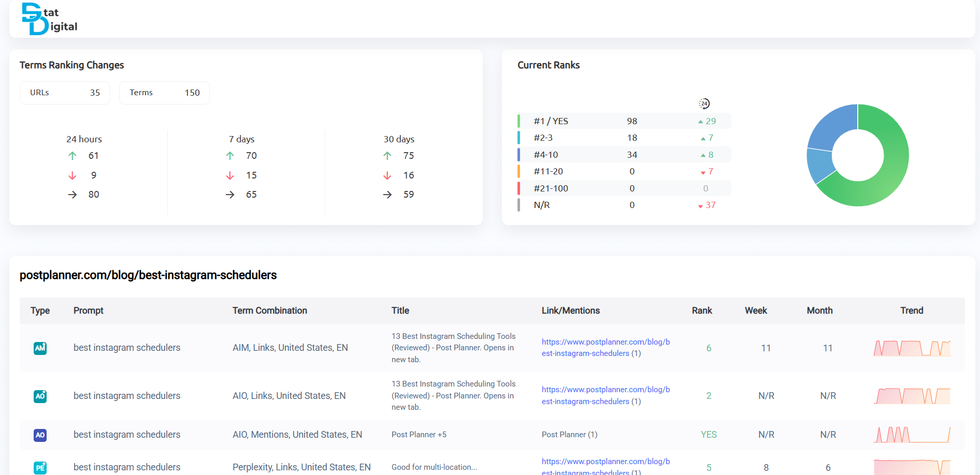Screen dimensions: 980x475
Task: Sort by the Type column header
Action: pos(40,310)
